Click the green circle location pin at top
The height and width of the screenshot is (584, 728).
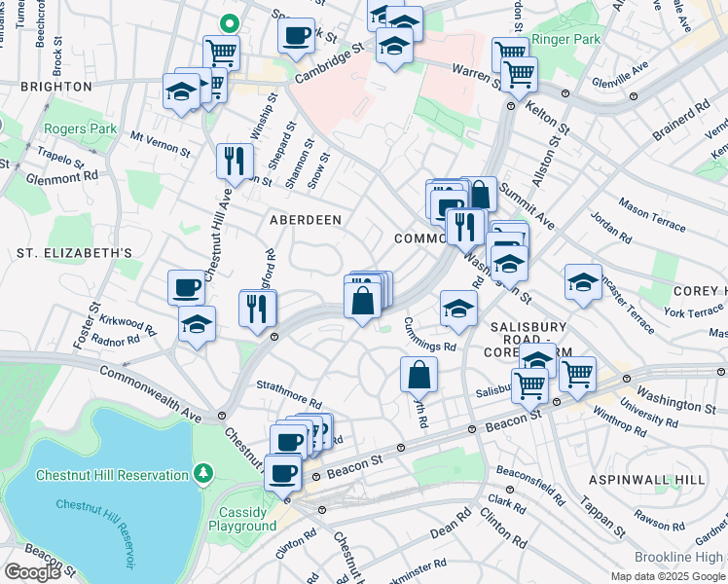coord(230,23)
